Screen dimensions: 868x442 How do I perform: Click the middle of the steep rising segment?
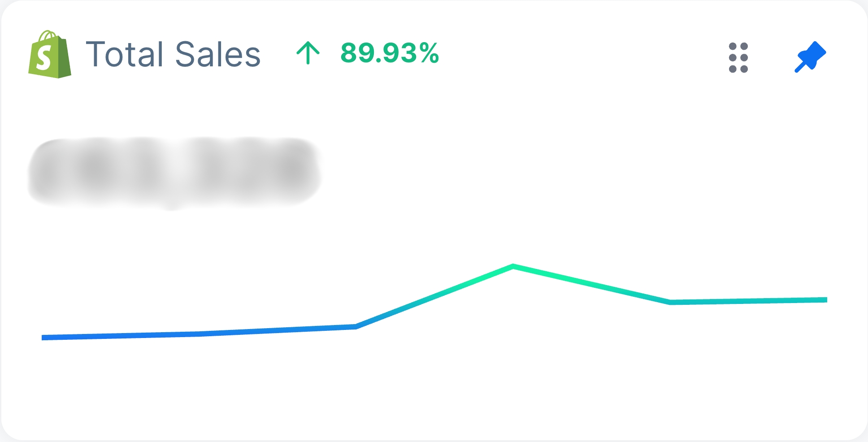(x=434, y=297)
